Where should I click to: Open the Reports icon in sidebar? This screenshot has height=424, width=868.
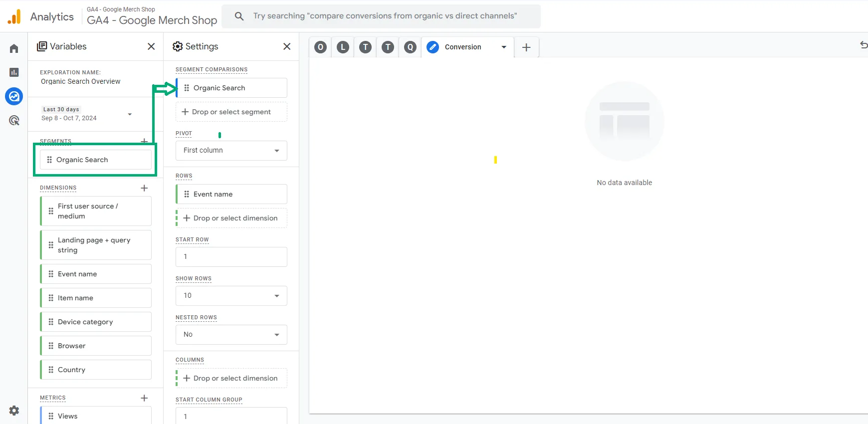point(14,72)
